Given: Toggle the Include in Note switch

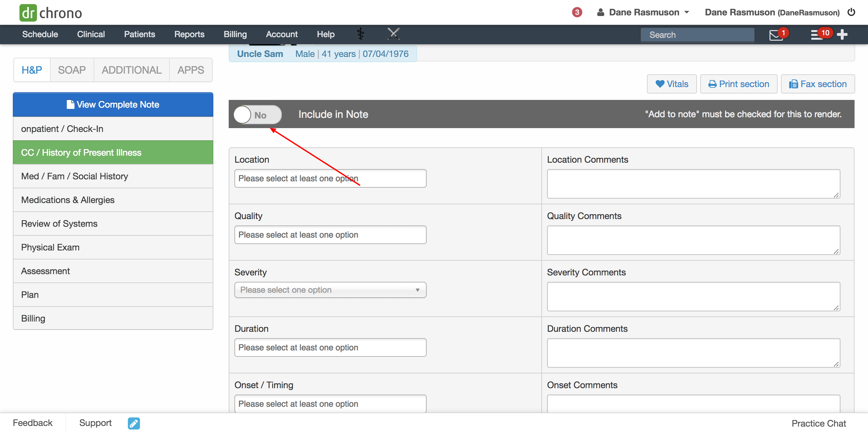Looking at the screenshot, I should pyautogui.click(x=258, y=115).
